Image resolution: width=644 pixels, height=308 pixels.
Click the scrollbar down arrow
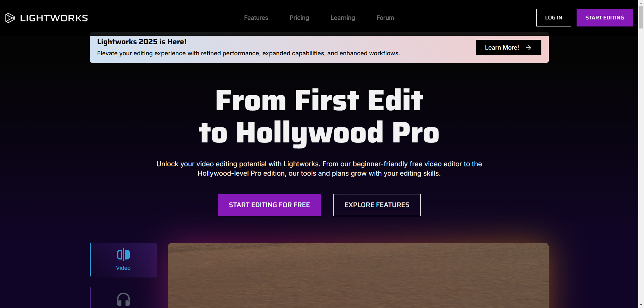click(641, 305)
